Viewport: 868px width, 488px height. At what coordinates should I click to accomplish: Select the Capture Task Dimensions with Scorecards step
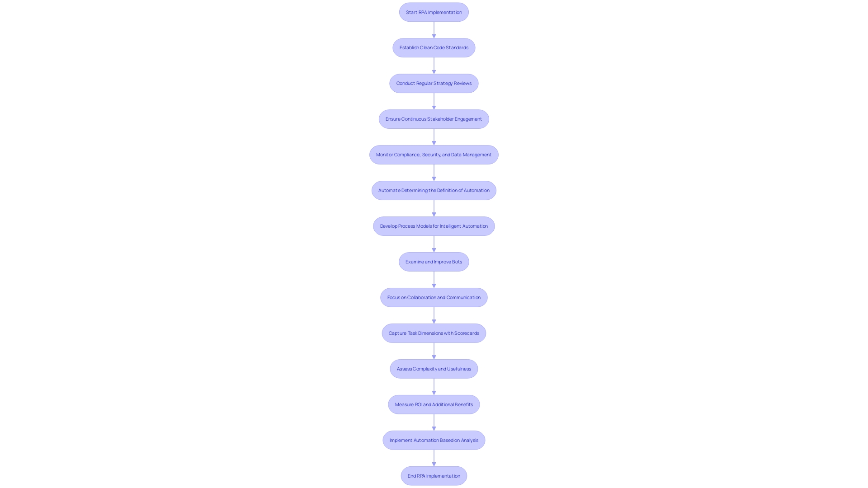pyautogui.click(x=434, y=333)
